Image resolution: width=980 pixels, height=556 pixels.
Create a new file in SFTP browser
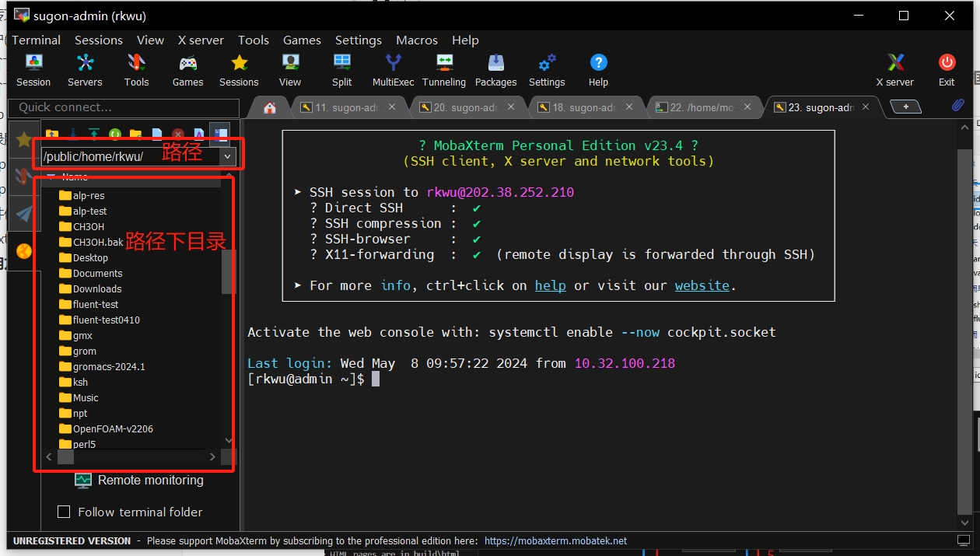pyautogui.click(x=157, y=135)
